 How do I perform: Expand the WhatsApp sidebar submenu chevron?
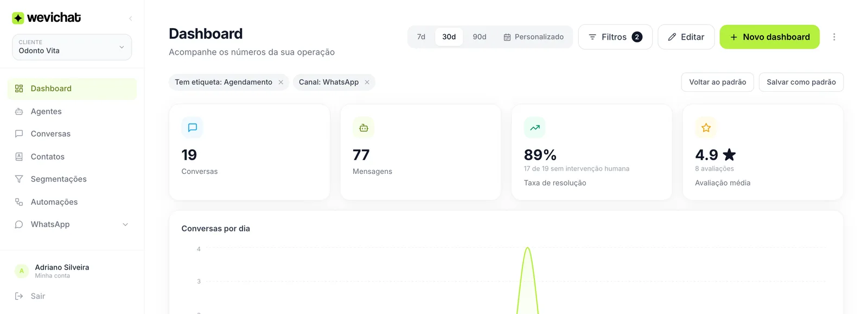pos(125,224)
